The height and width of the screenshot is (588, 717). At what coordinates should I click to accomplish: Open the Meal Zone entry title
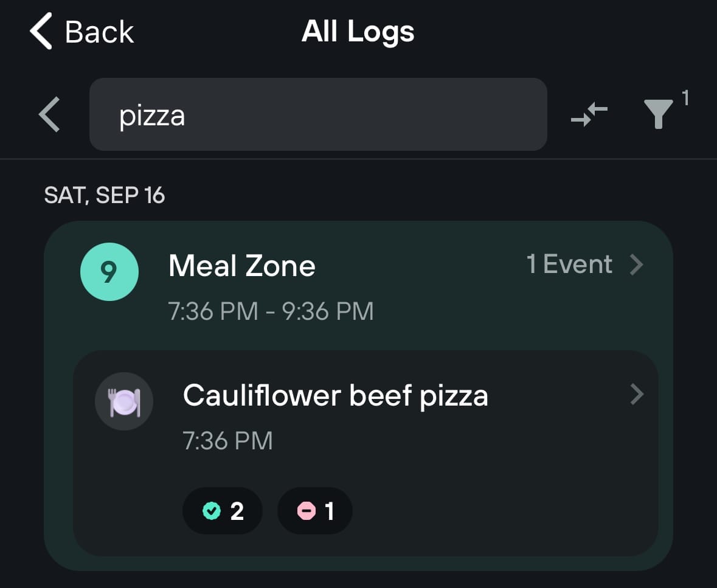click(242, 266)
